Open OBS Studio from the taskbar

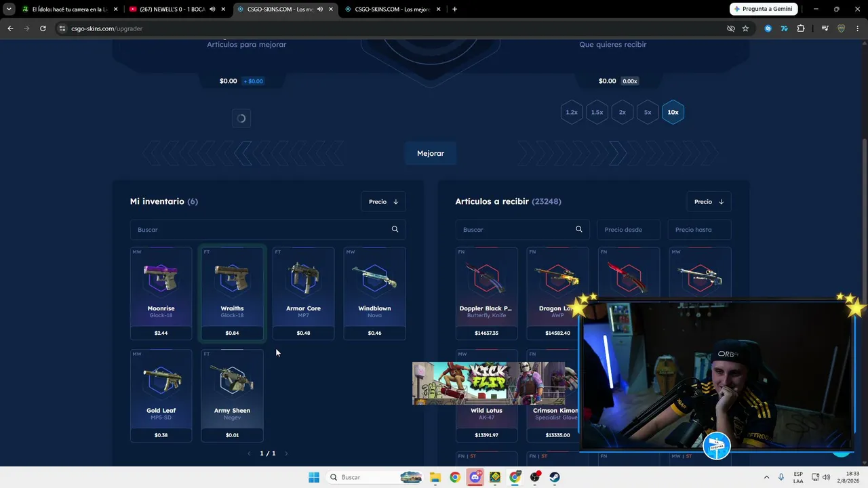(x=535, y=477)
